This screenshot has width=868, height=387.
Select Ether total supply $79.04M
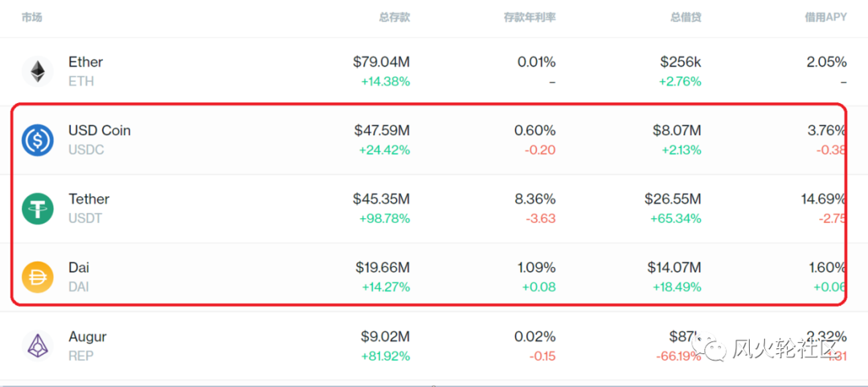click(x=382, y=61)
